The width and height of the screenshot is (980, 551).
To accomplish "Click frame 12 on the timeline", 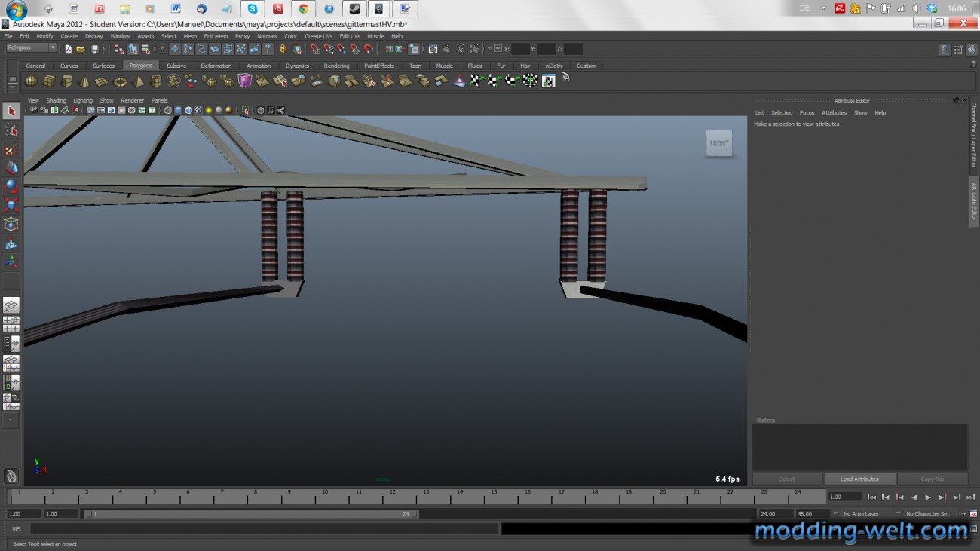I will tap(393, 496).
